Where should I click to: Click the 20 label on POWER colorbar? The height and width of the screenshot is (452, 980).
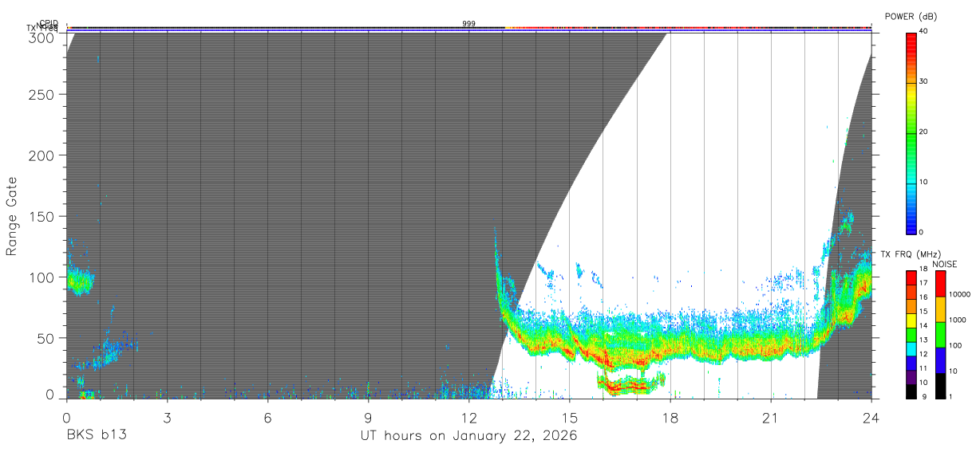coord(924,132)
